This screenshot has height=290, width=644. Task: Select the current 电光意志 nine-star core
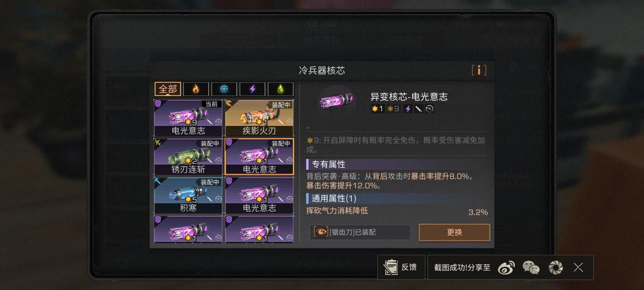coord(188,118)
